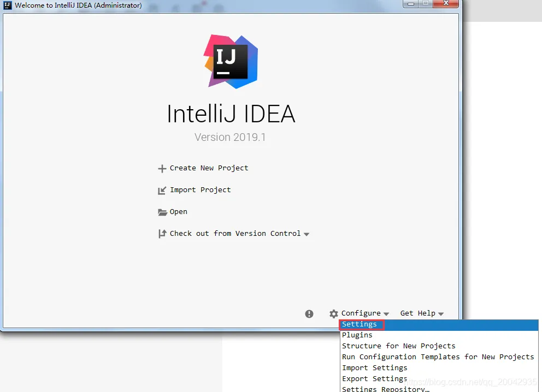
Task: Click the IntelliJ IDEA logo
Action: pos(231,62)
